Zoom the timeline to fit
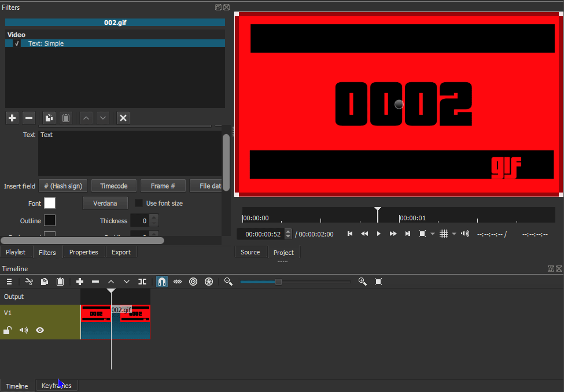The width and height of the screenshot is (564, 392). pyautogui.click(x=378, y=282)
